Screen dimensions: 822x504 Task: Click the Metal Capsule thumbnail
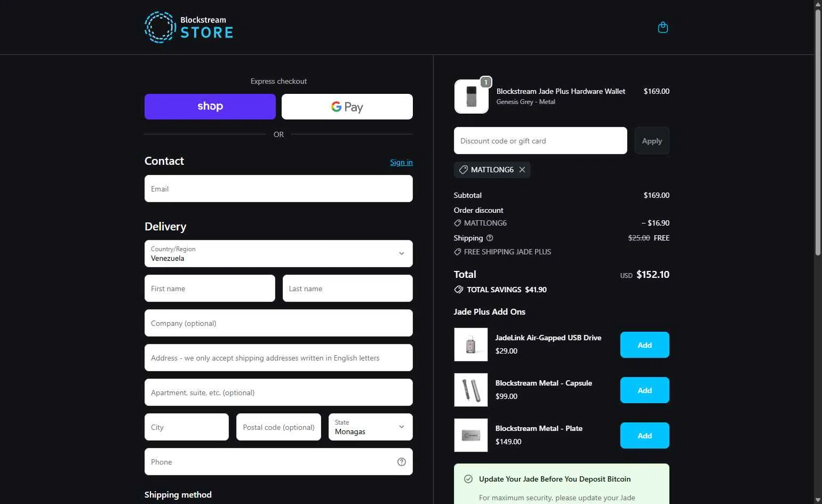(471, 390)
